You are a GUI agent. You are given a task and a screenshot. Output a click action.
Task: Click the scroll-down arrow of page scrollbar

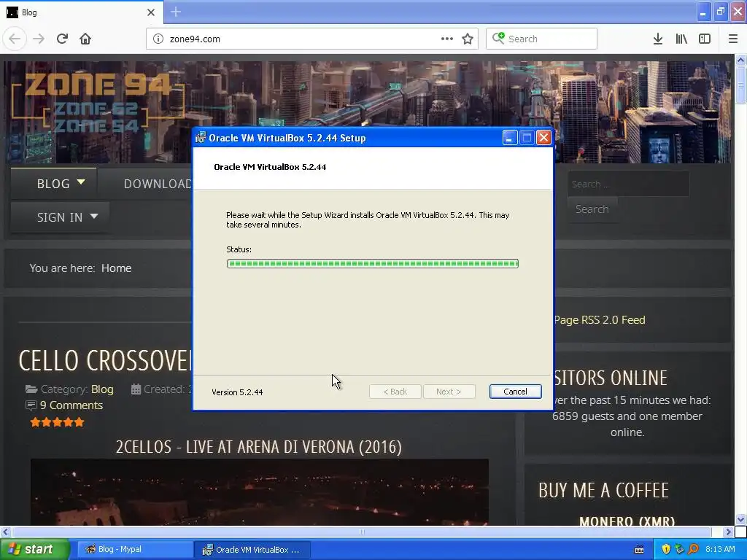[741, 519]
